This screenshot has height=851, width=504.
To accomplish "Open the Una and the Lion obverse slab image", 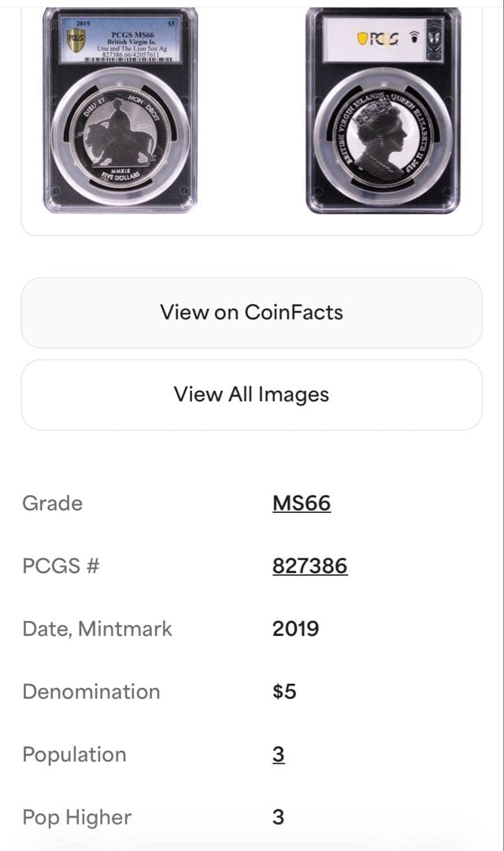I will click(120, 110).
